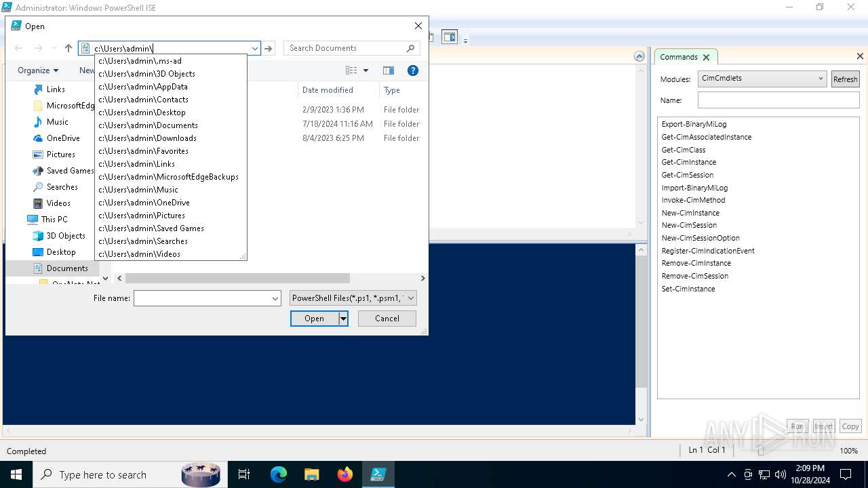Image resolution: width=868 pixels, height=488 pixels.
Task: Select c:\Users\admin\Favorites suggestion
Action: (171, 151)
